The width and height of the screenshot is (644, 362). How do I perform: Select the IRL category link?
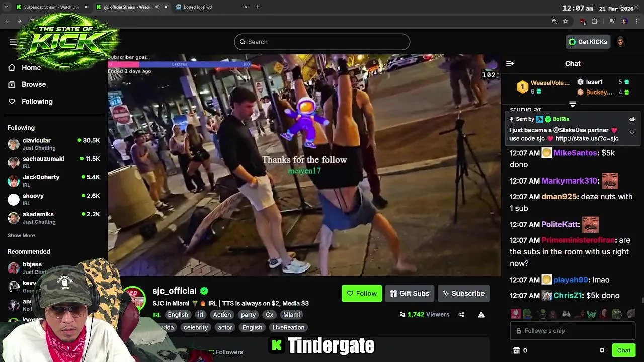(156, 315)
